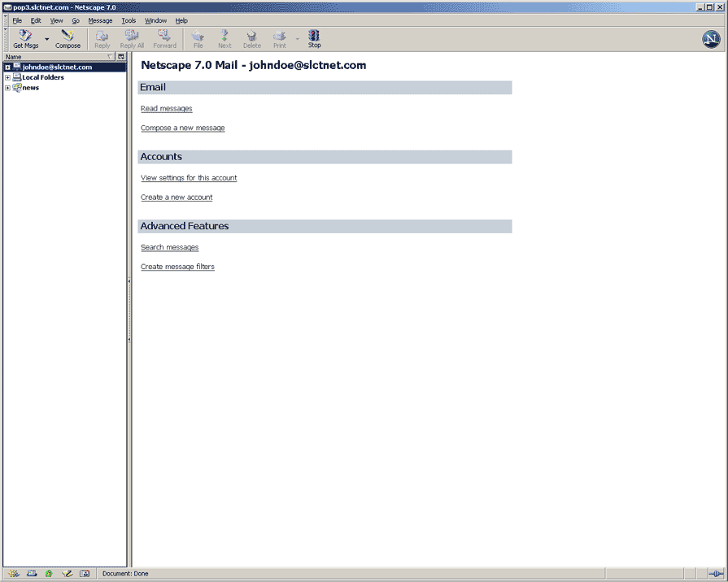This screenshot has height=582, width=728.
Task: Click the Compose a new message link
Action: pyautogui.click(x=182, y=128)
